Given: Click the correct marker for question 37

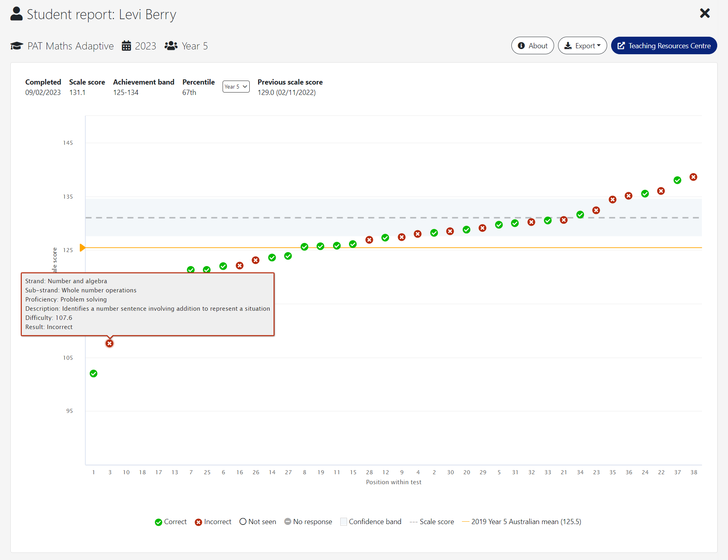Looking at the screenshot, I should pos(677,180).
